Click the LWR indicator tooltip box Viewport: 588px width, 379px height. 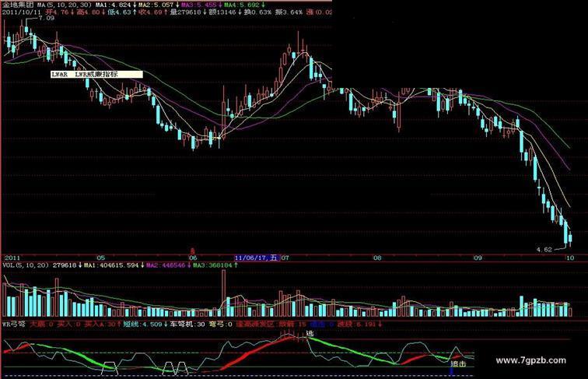point(96,74)
